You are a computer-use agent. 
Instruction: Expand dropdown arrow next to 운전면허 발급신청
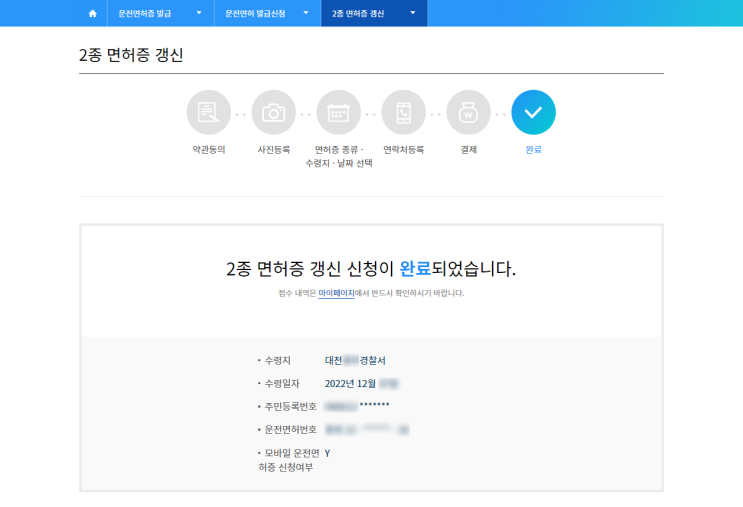tap(306, 13)
